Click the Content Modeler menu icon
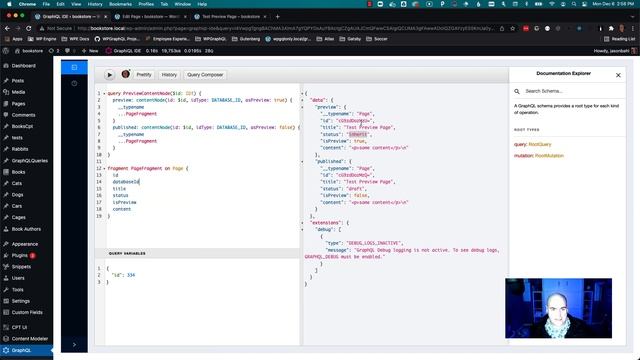Screen dimensions: 640x360 click(x=6, y=339)
